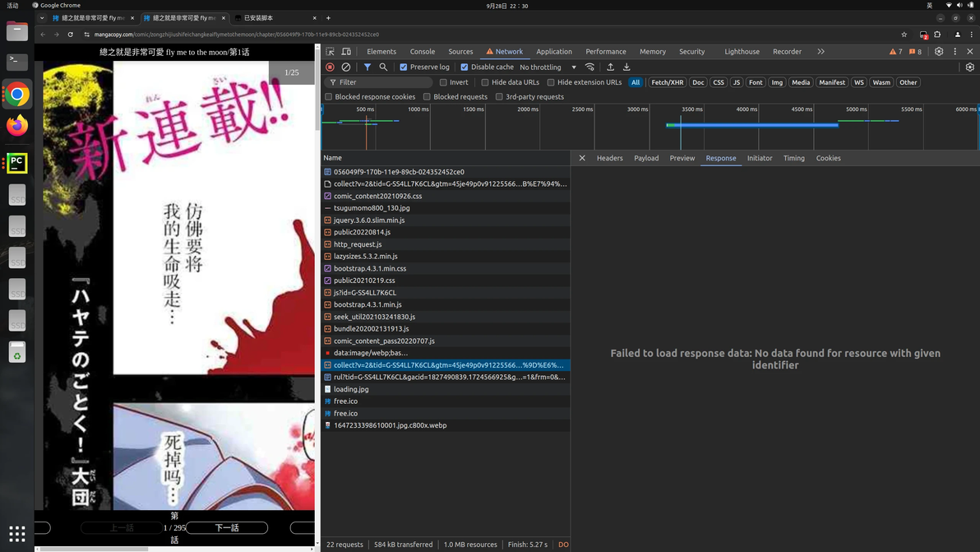
Task: Click the Name column header
Action: pyautogui.click(x=446, y=158)
